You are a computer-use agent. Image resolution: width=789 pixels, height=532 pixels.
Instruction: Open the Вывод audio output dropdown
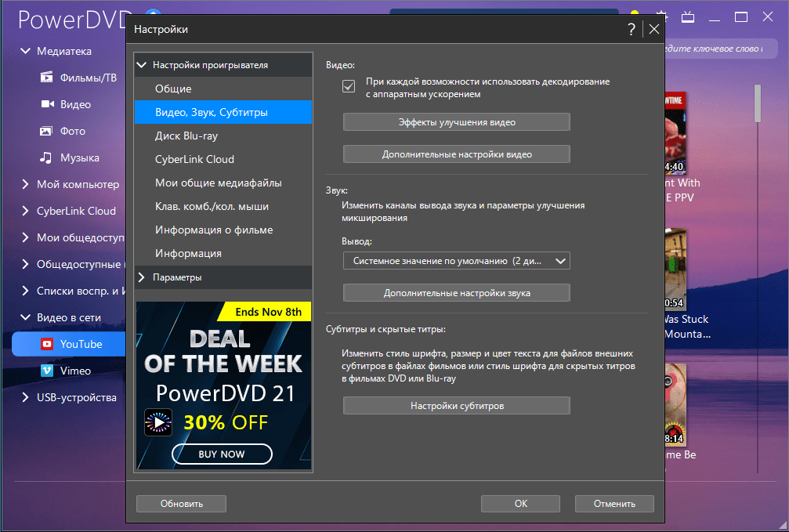(x=456, y=261)
